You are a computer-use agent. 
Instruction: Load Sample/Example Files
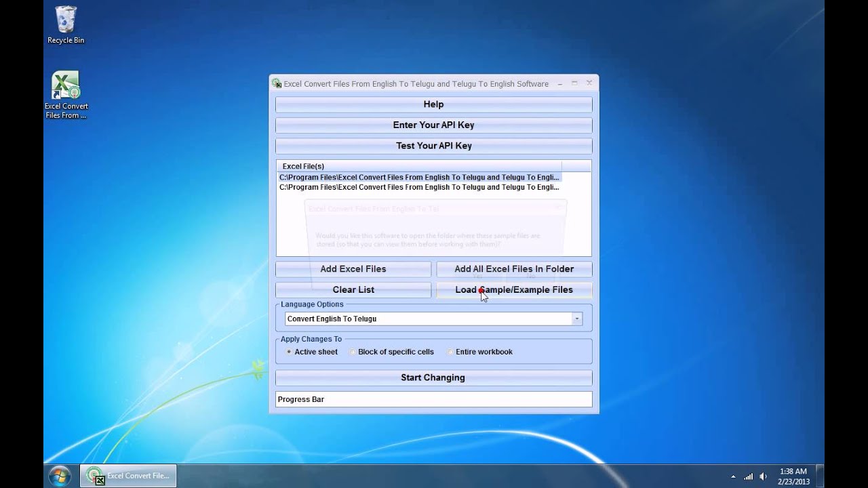514,289
